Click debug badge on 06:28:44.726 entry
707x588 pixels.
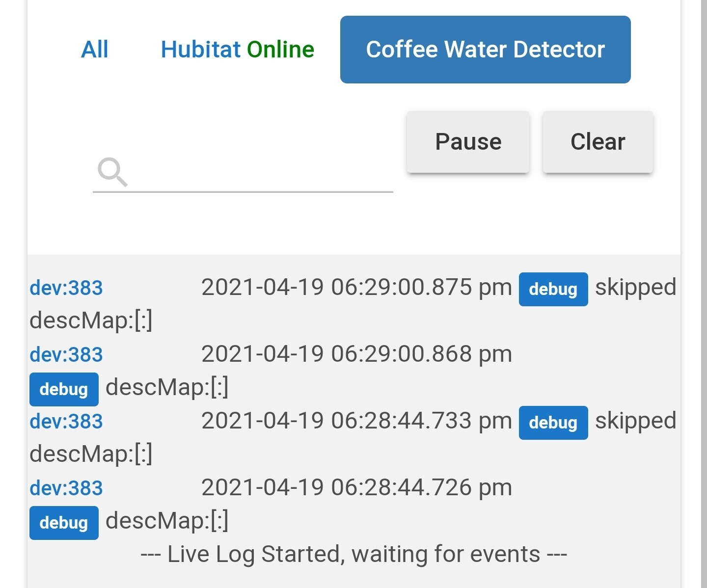[64, 523]
